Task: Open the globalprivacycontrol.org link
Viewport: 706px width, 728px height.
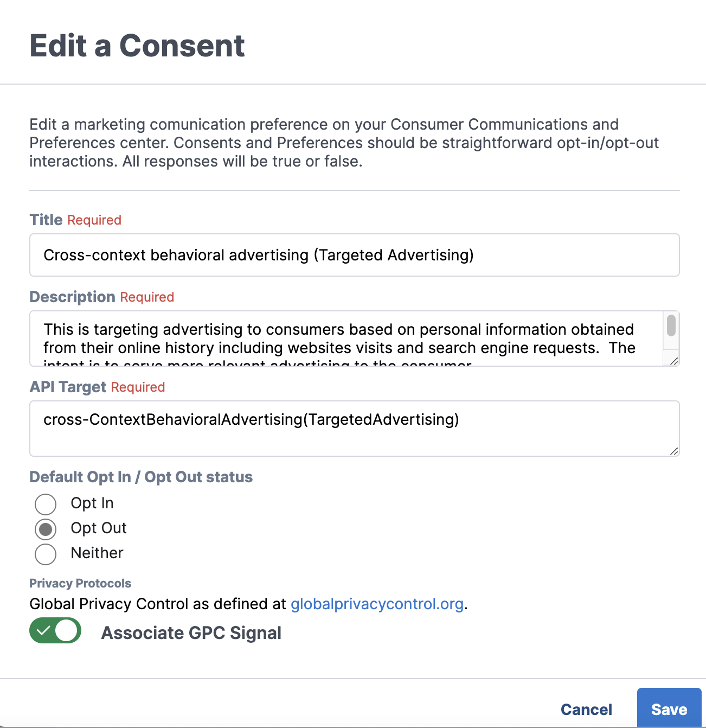Action: click(377, 604)
